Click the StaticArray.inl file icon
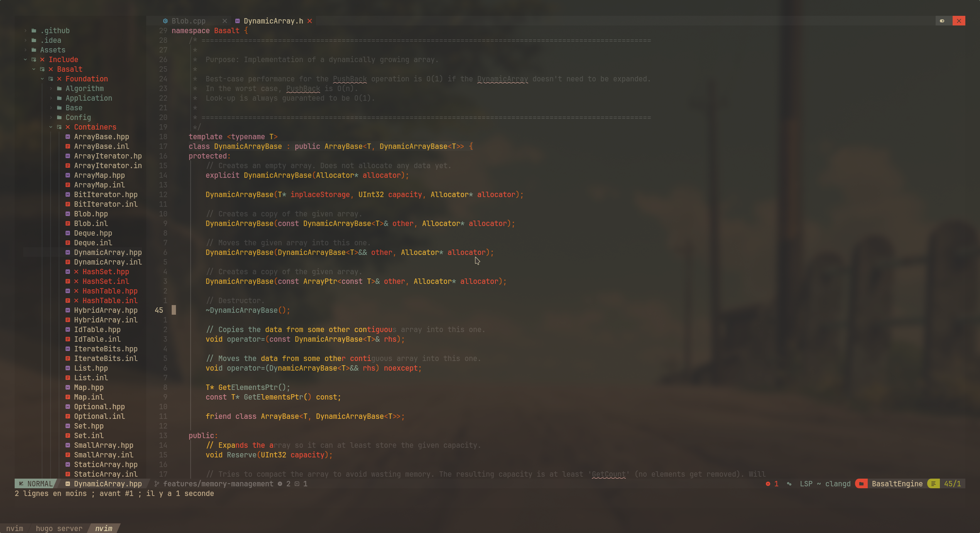980x533 pixels. [68, 474]
